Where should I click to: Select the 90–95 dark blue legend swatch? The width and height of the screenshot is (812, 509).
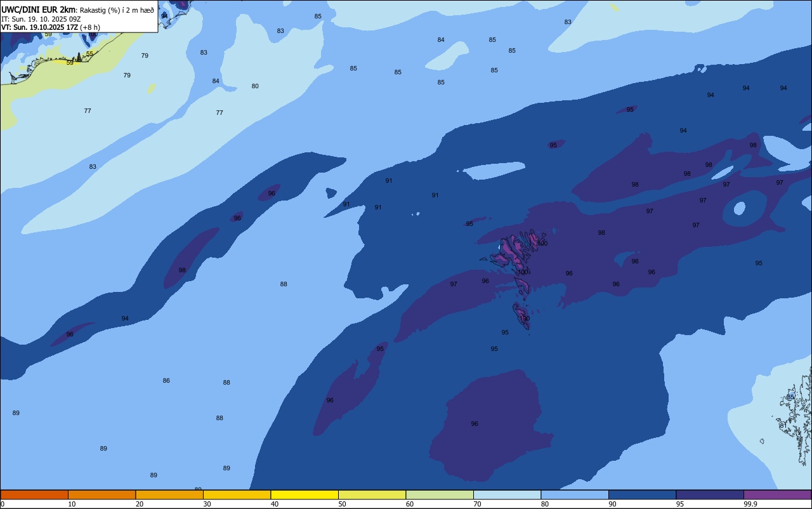642,494
